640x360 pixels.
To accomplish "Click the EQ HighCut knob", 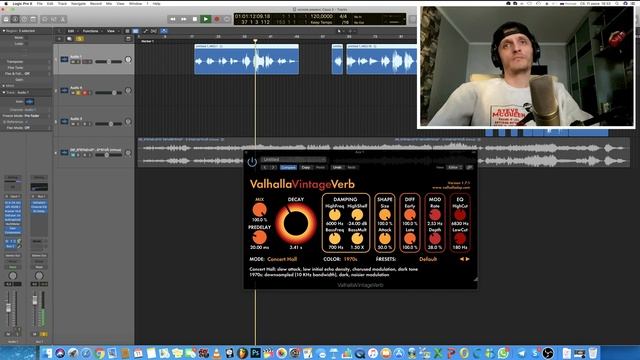I will (x=460, y=215).
